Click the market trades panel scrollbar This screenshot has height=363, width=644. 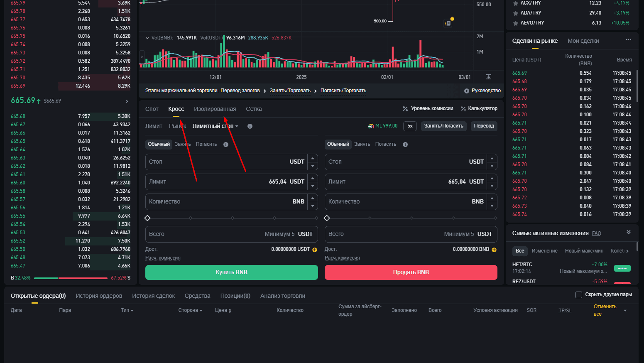pyautogui.click(x=637, y=86)
